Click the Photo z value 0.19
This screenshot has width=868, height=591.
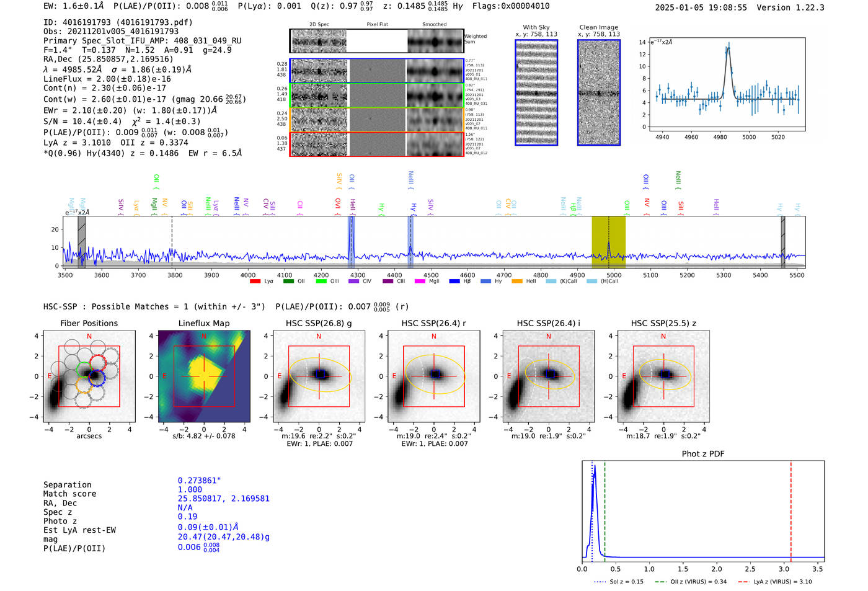187,517
